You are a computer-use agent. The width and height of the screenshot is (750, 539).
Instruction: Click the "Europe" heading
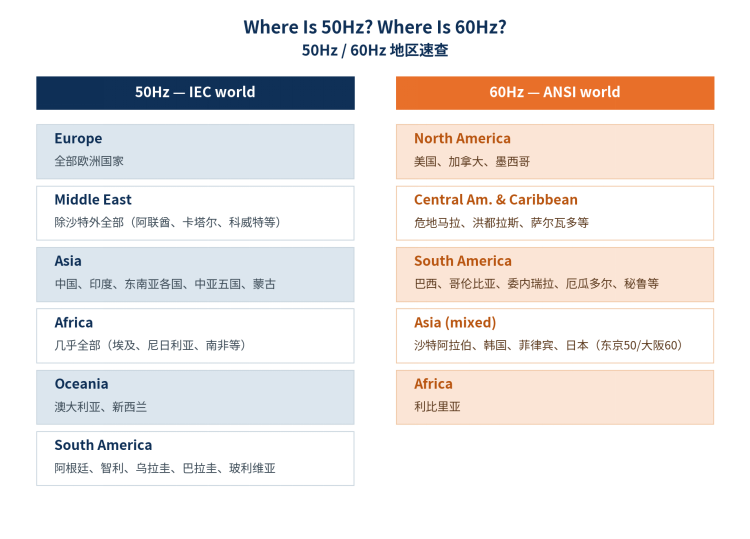point(78,139)
